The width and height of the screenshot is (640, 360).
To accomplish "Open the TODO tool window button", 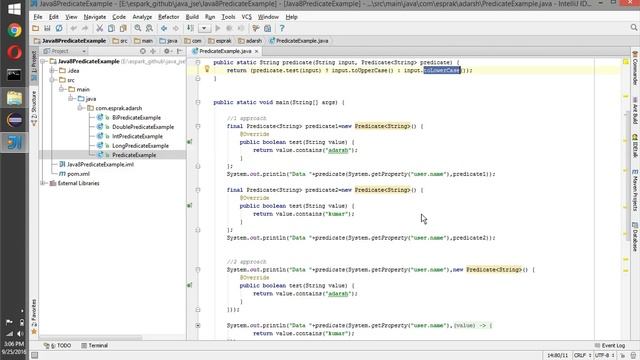I will click(58, 345).
